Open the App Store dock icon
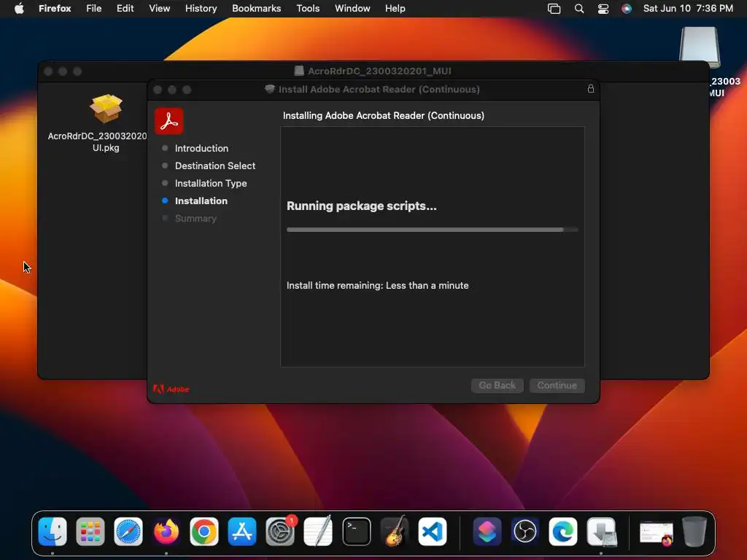This screenshot has height=560, width=747. pos(242,532)
